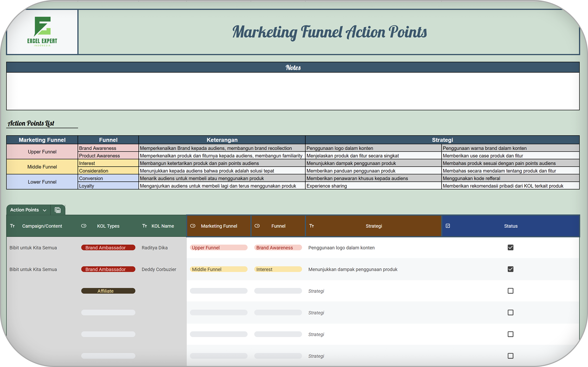Click the table view icon beside Action Points

58,210
